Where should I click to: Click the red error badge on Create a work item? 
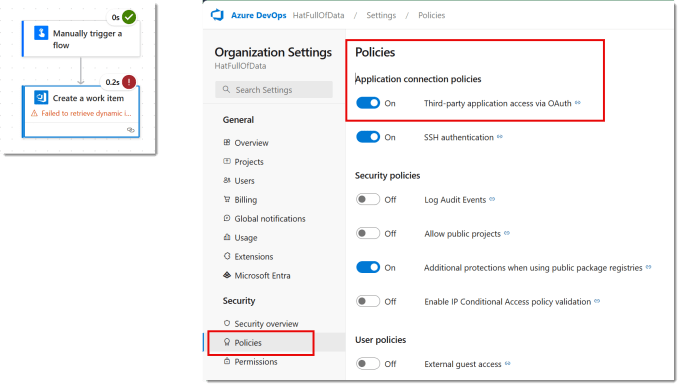tap(129, 82)
